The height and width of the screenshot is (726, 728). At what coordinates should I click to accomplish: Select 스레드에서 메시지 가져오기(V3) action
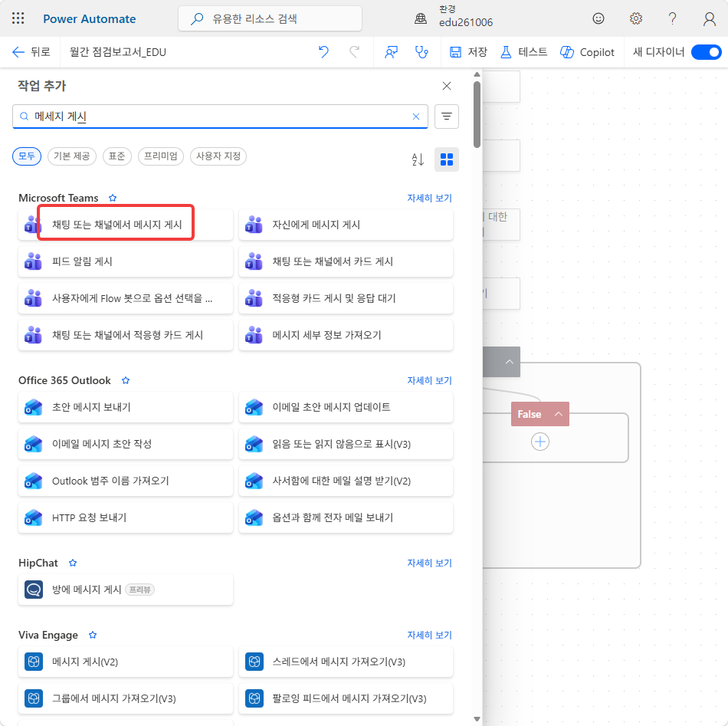346,662
